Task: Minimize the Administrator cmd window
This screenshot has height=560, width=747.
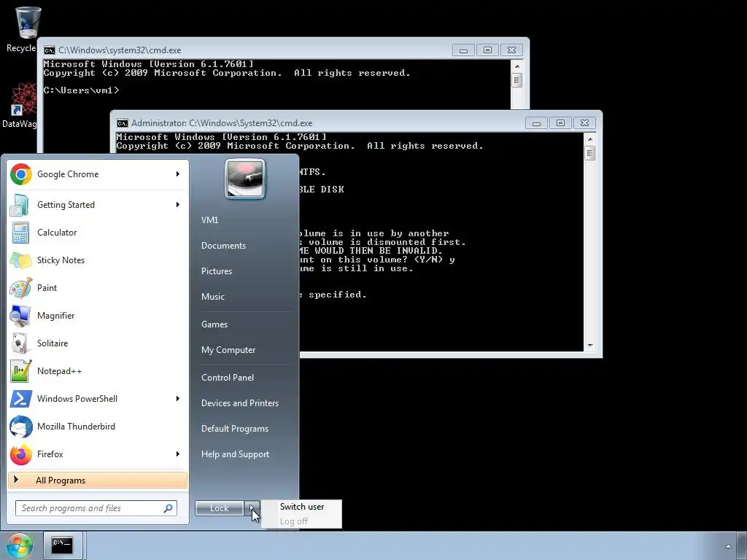Action: click(x=536, y=122)
